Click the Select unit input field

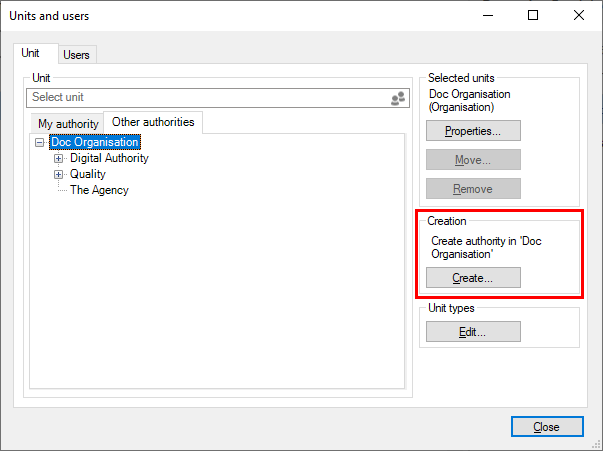click(x=205, y=98)
